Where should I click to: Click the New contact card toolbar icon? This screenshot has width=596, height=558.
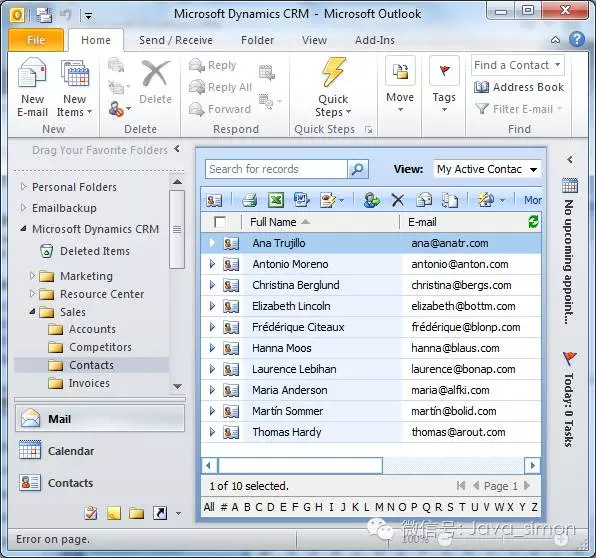(x=214, y=200)
